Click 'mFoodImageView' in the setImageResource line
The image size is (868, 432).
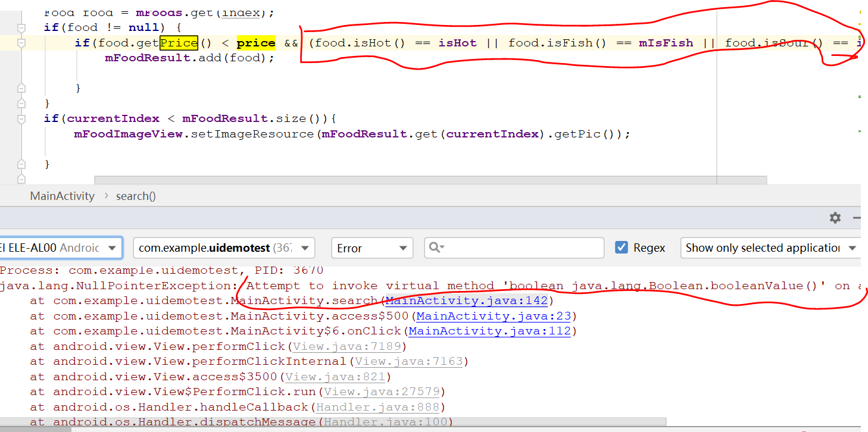(128, 134)
